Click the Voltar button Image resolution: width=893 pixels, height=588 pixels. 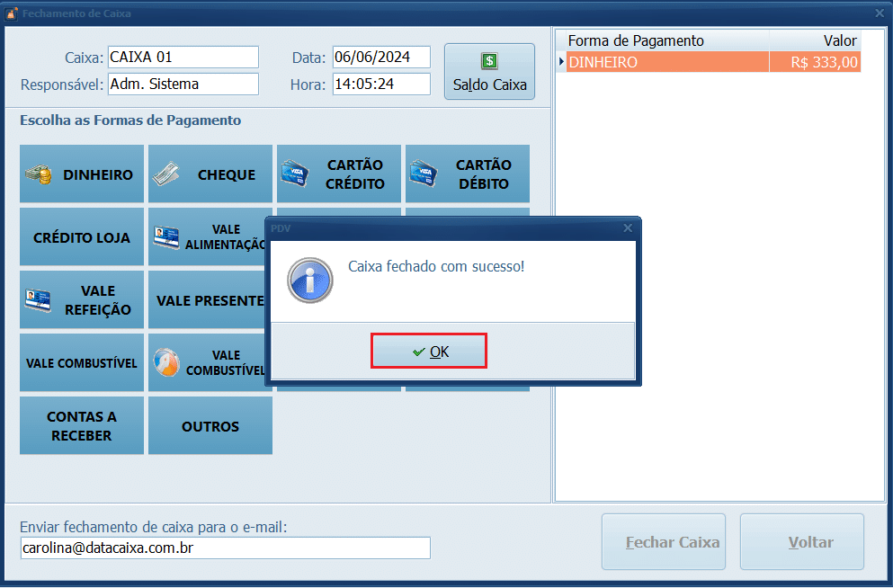click(801, 542)
